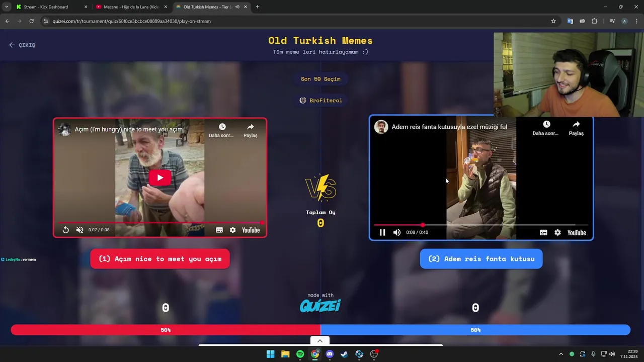Share the Açım video via Paylaş
Screen dimensions: 644x362
pos(251,130)
